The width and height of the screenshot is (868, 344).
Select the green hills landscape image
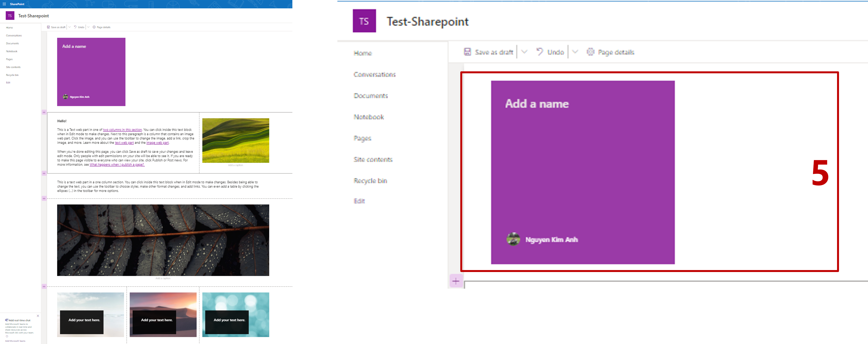click(235, 140)
